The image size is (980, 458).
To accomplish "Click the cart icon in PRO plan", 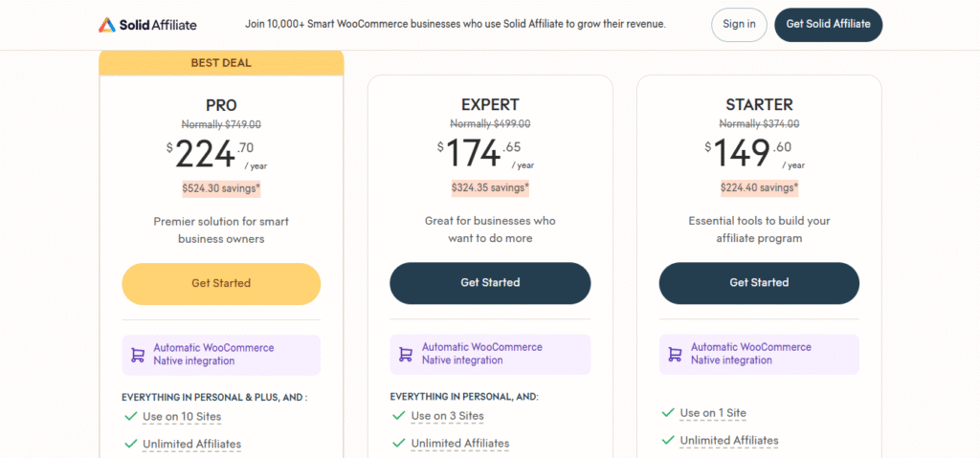I will 137,355.
